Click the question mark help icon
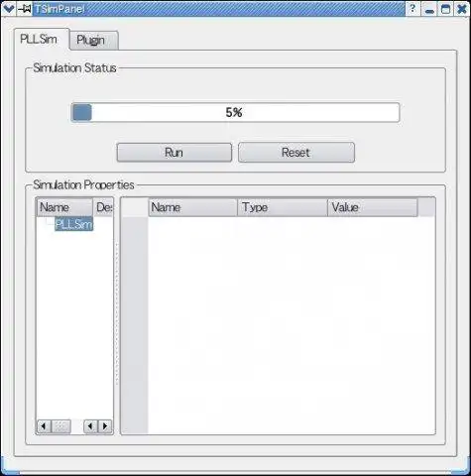The height and width of the screenshot is (476, 471). 412,9
